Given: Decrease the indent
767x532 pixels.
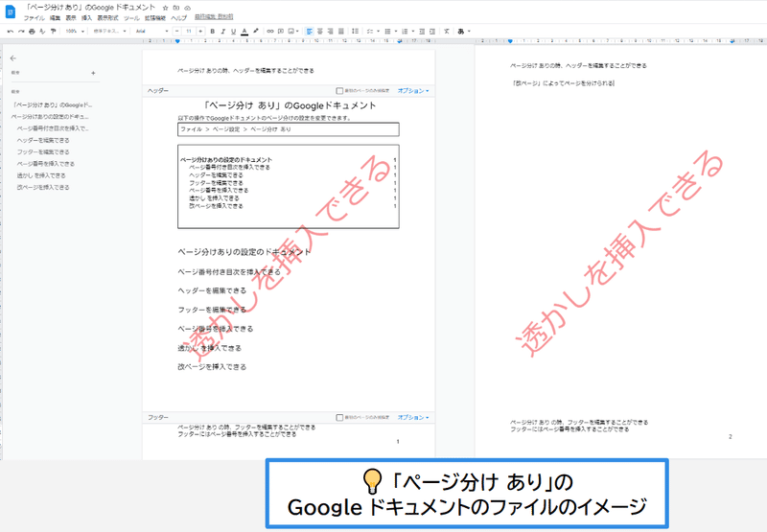Looking at the screenshot, I should click(422, 32).
